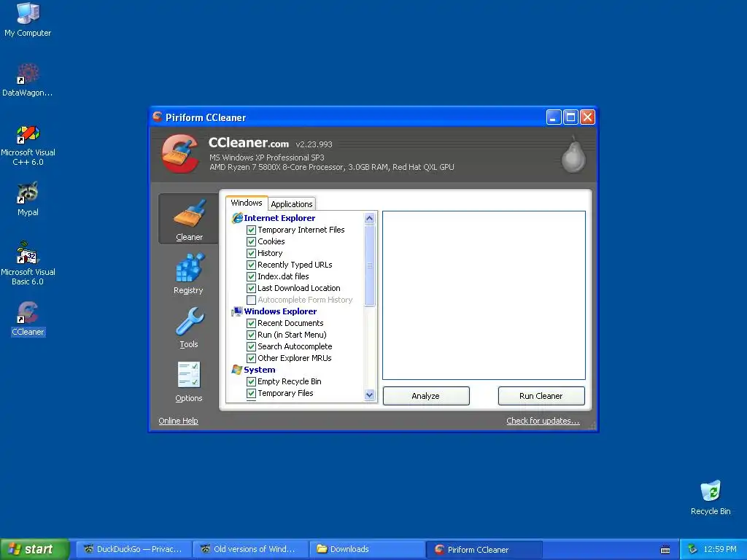Switch to DuckDuckGo taskbar window
This screenshot has width=747, height=560.
135,550
